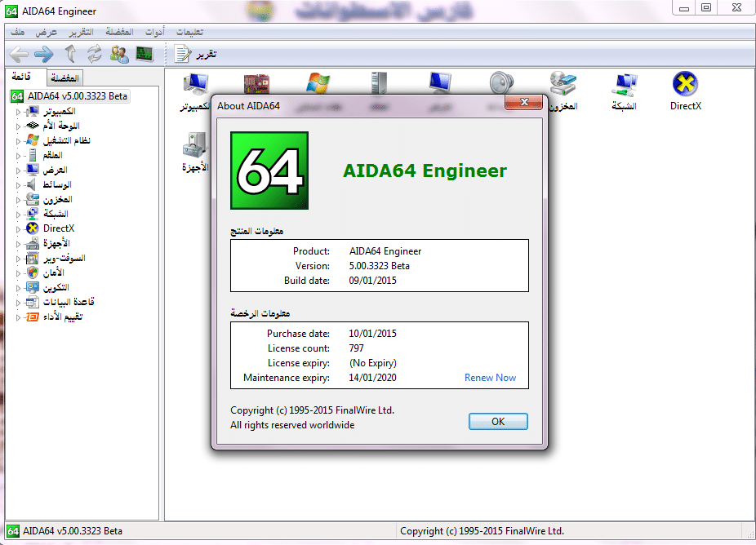The image size is (756, 545).
Task: Open the ملف (File) menu
Action: pyautogui.click(x=18, y=32)
